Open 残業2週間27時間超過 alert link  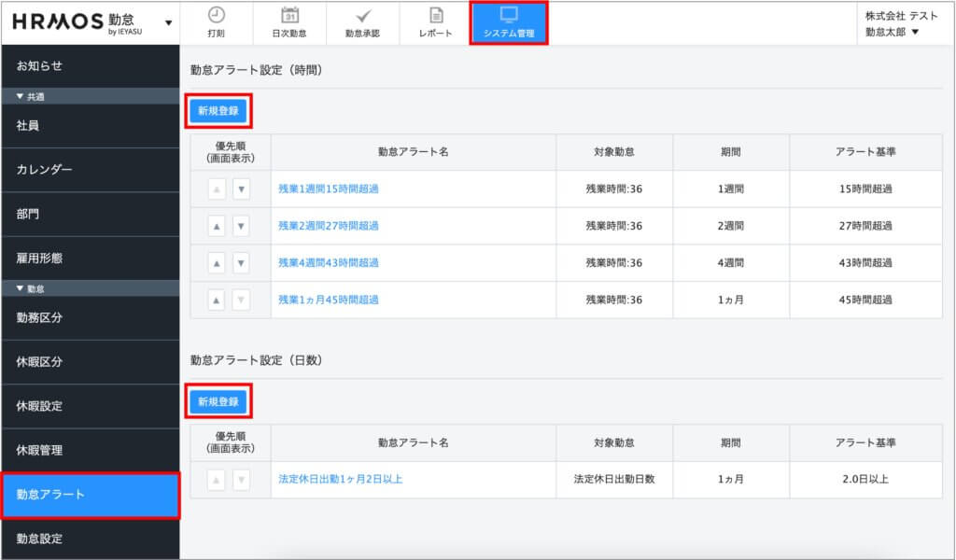[329, 226]
